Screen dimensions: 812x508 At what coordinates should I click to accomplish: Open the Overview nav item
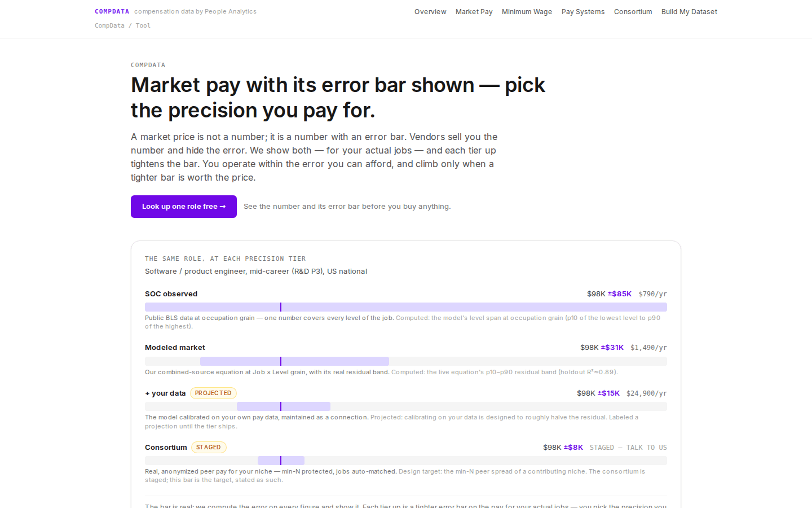(430, 12)
